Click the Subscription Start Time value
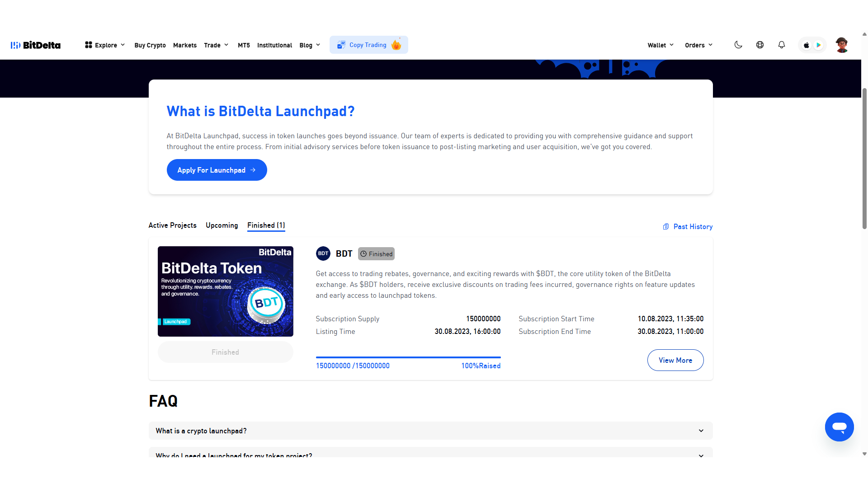Screen dimensions: 868x488 point(670,319)
